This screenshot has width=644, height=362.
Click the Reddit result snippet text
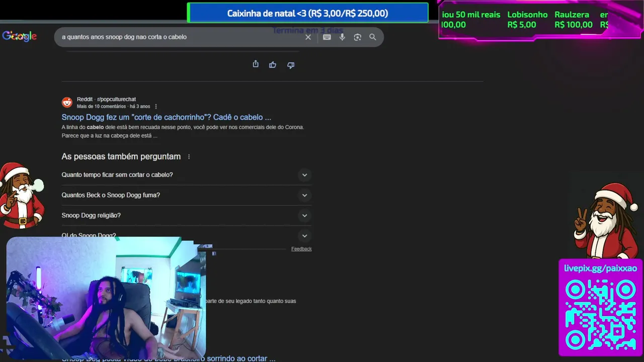[x=183, y=132]
